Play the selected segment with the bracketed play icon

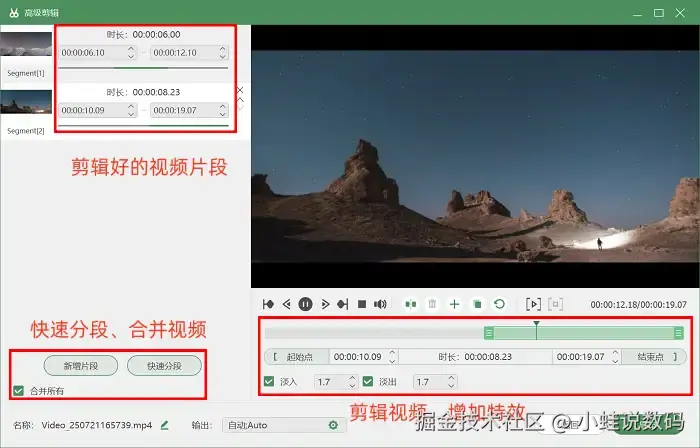click(533, 304)
